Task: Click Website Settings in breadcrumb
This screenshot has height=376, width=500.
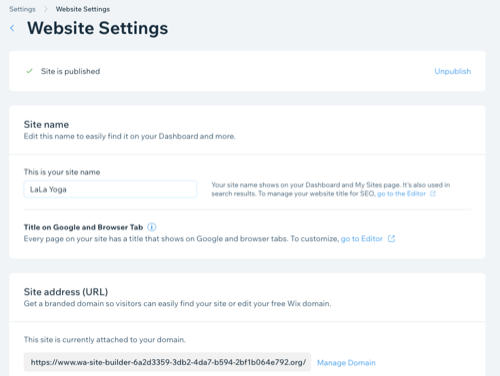Action: (83, 9)
